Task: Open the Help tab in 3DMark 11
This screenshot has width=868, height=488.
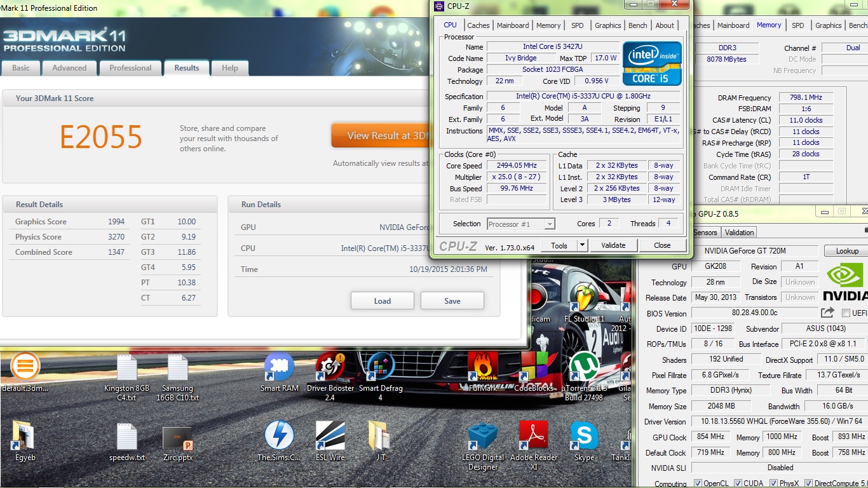Action: click(x=230, y=68)
